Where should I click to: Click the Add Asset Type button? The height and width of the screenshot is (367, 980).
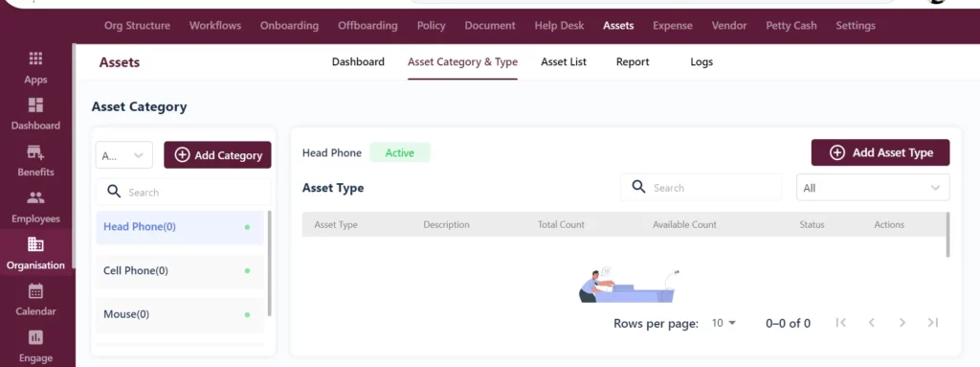(880, 152)
